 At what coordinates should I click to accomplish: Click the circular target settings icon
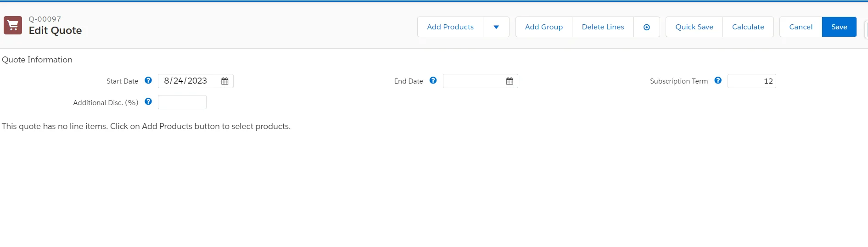point(646,27)
